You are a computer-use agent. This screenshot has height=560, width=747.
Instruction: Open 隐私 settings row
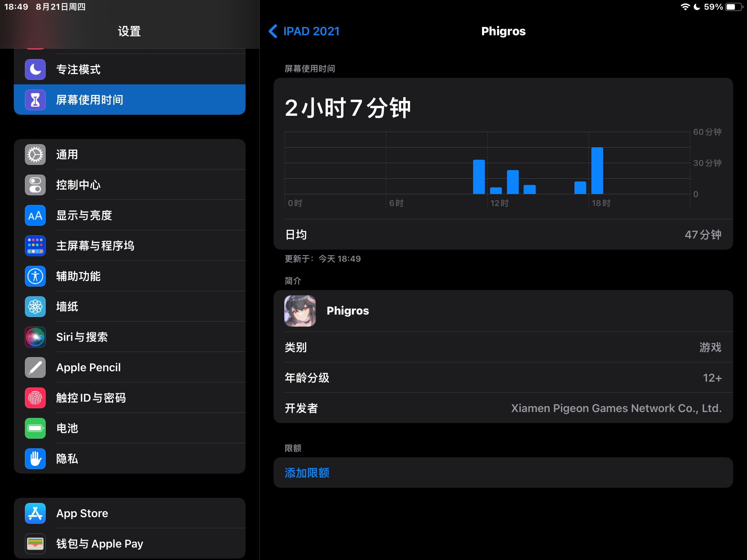(130, 459)
